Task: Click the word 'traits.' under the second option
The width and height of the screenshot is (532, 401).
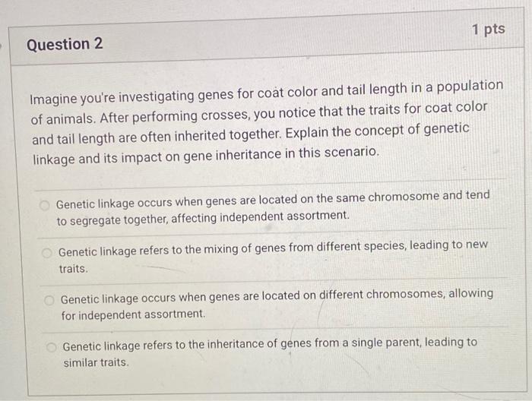Action: point(74,269)
